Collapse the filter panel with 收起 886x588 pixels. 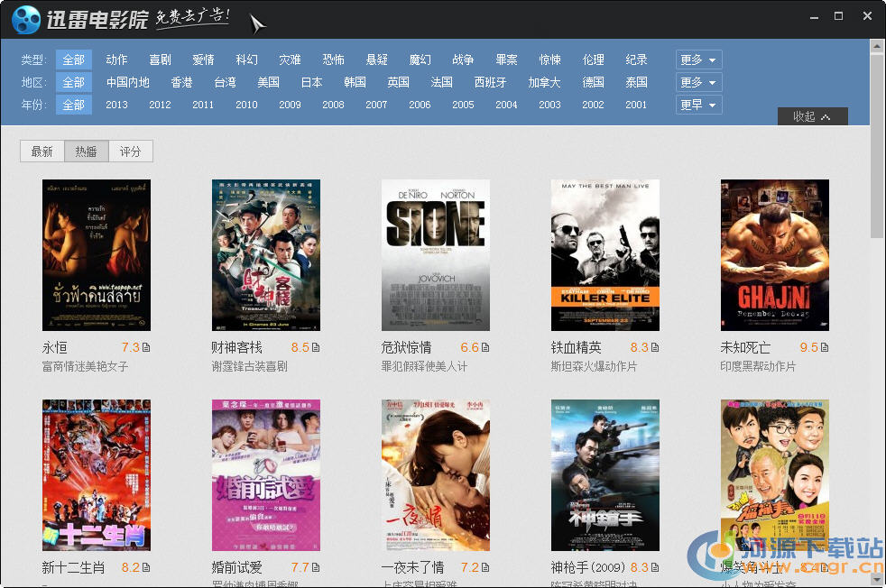(812, 116)
